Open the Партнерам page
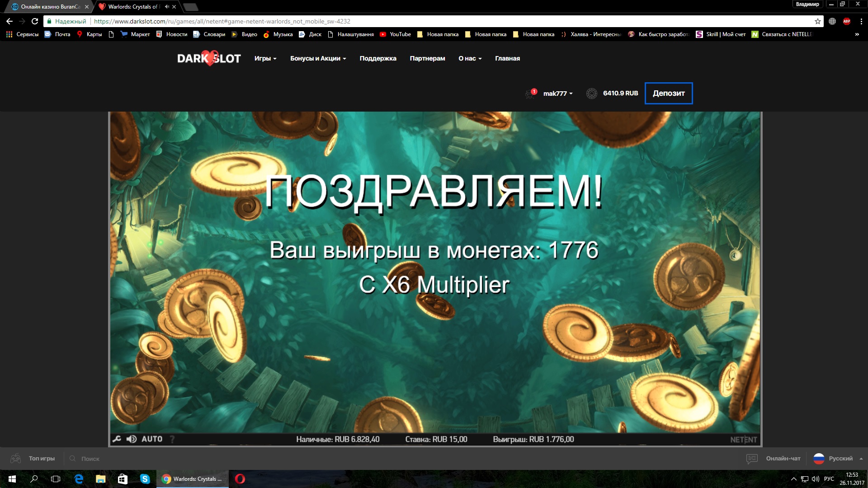 [427, 58]
